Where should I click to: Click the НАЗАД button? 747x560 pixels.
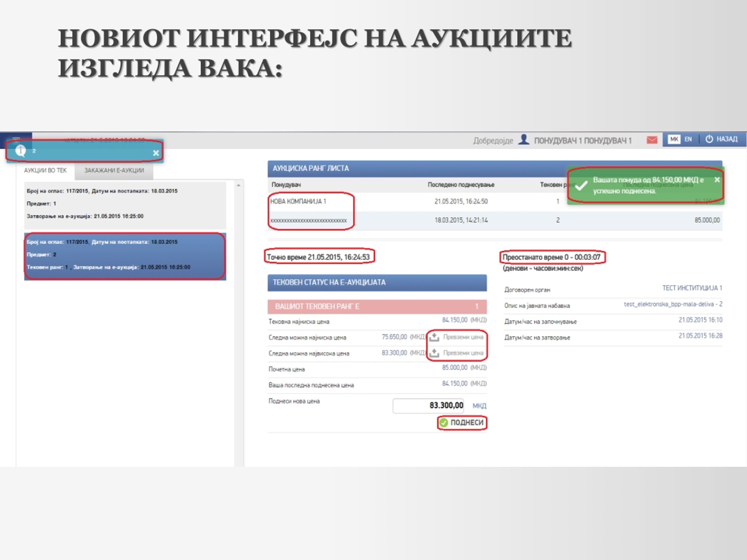(x=721, y=139)
